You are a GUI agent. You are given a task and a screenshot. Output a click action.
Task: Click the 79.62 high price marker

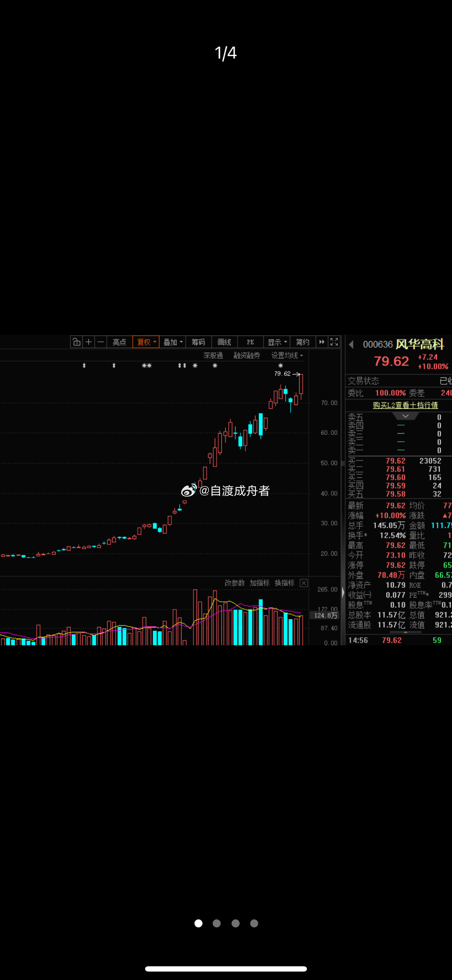[282, 373]
